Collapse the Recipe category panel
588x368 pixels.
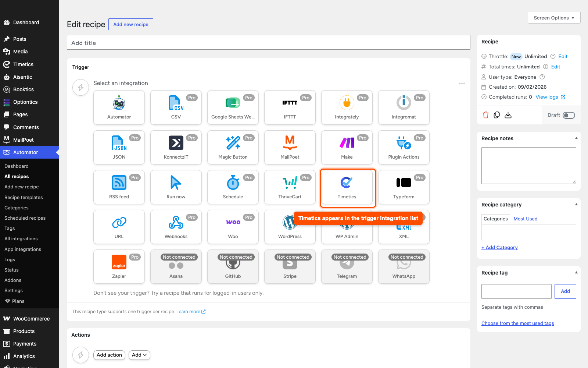(x=576, y=205)
